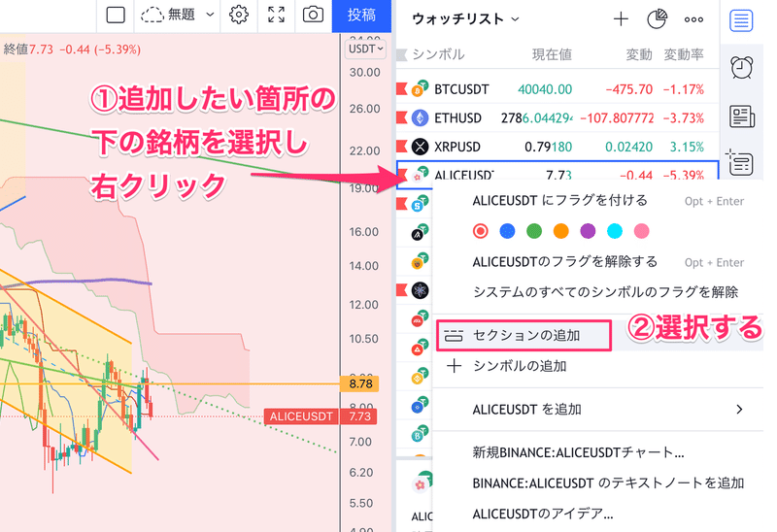This screenshot has width=777, height=532.
Task: Sort by 変動 column header
Action: [639, 54]
